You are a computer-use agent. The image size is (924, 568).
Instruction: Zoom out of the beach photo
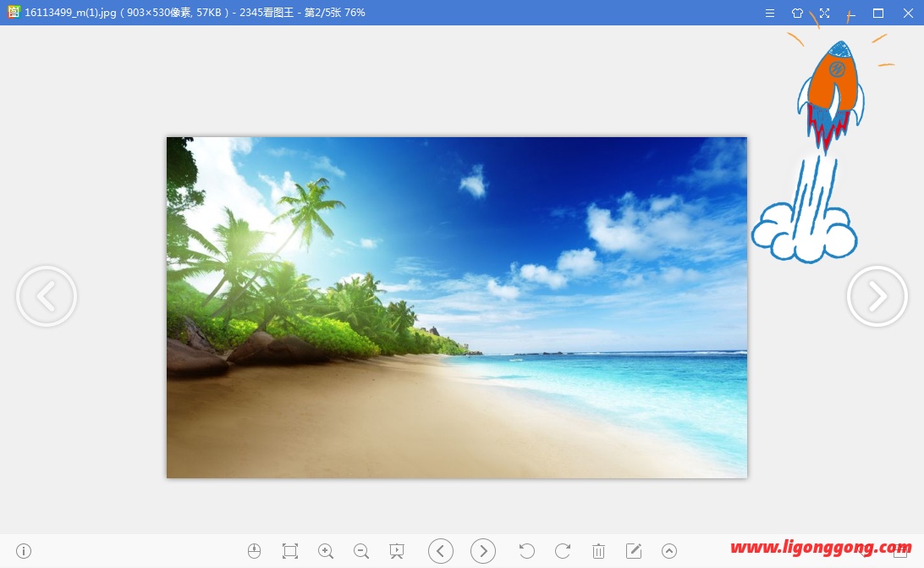[361, 551]
